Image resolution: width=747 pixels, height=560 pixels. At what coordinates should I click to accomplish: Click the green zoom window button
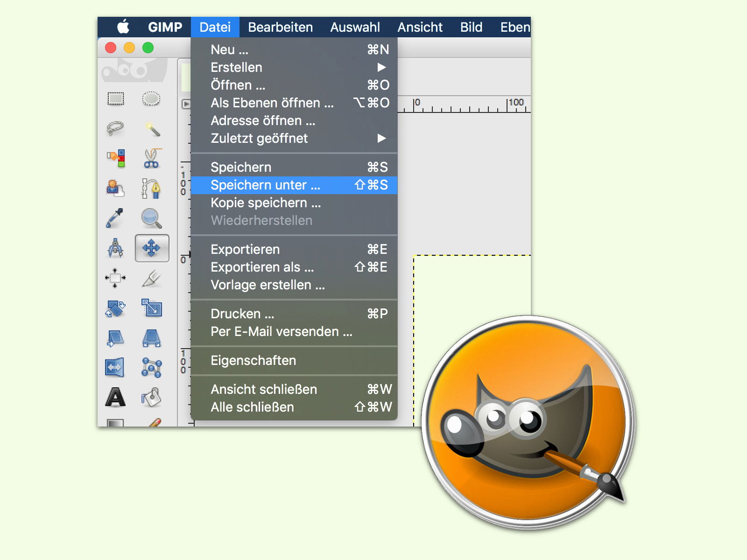pos(148,48)
